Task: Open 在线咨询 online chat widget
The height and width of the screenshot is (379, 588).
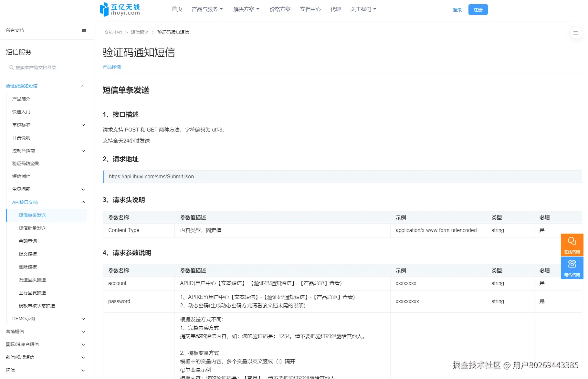Action: point(572,245)
